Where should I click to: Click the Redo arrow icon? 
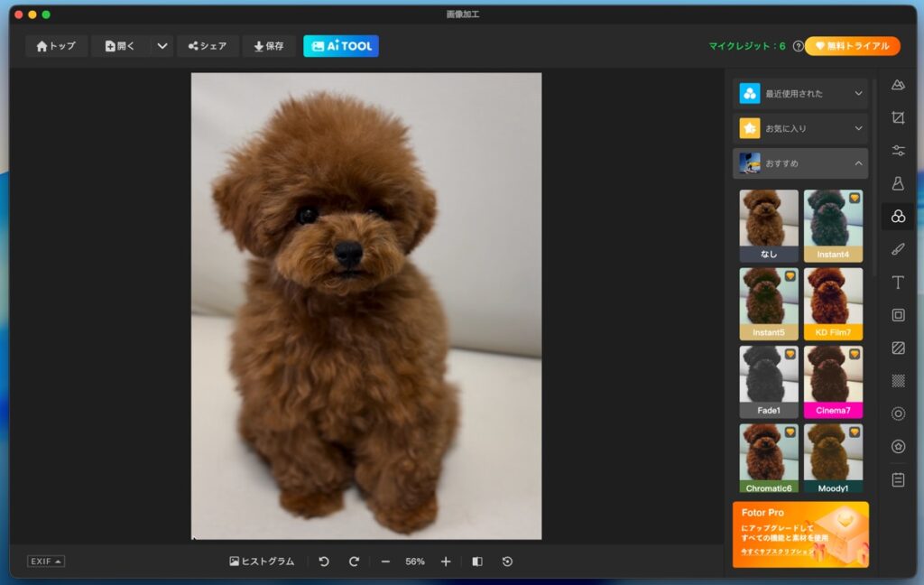tap(354, 562)
